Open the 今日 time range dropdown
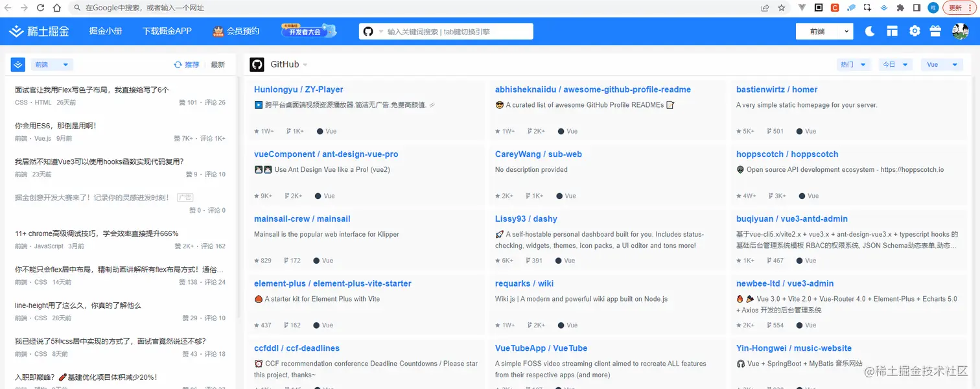 [896, 64]
